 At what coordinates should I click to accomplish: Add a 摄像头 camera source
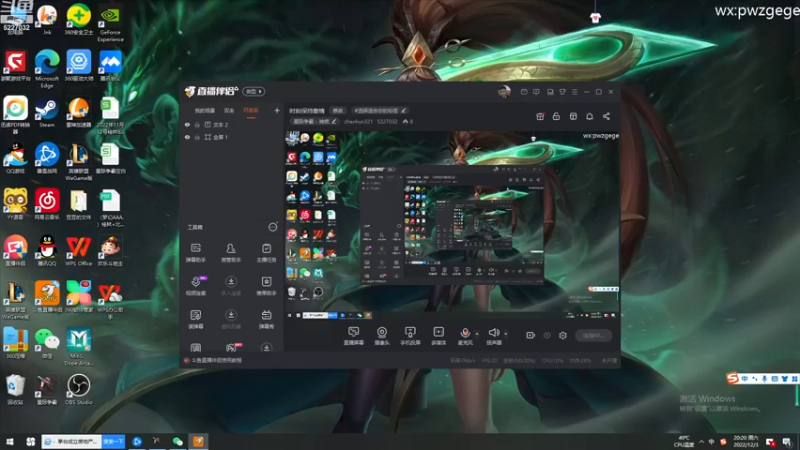pyautogui.click(x=382, y=336)
